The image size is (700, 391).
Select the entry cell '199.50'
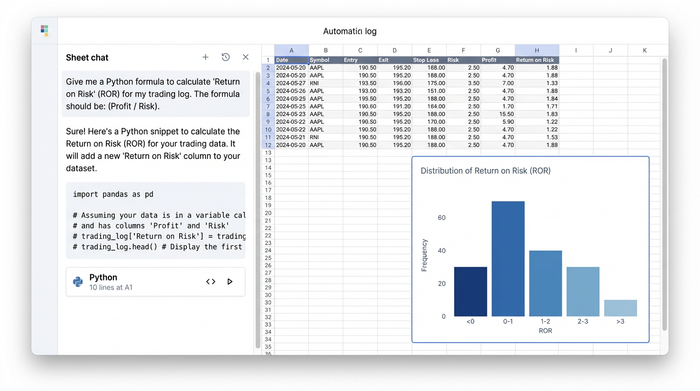click(360, 99)
